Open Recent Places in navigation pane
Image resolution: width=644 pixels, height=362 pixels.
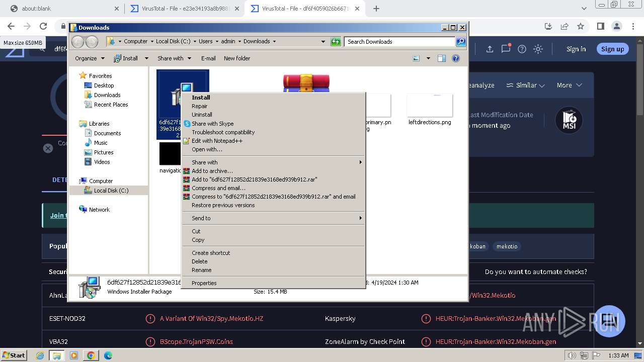click(x=111, y=105)
